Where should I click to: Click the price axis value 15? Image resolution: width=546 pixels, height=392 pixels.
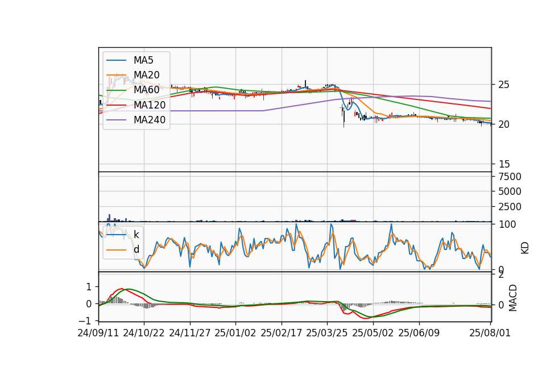pyautogui.click(x=504, y=164)
